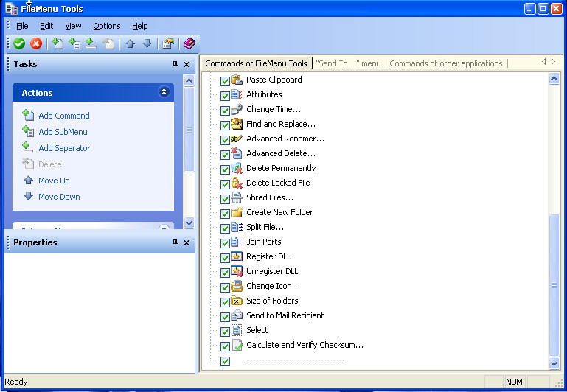Click the Paste Clipboard command icon
The height and width of the screenshot is (392, 567).
237,80
